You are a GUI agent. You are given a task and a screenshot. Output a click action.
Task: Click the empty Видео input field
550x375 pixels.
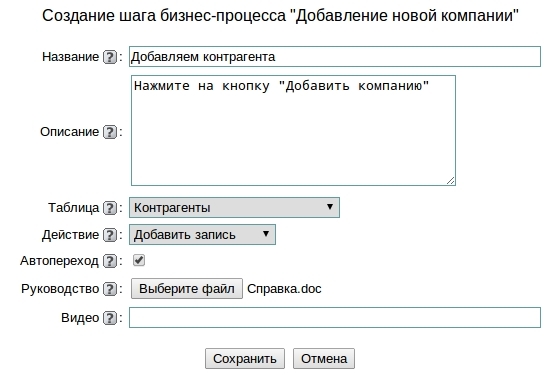tap(335, 317)
